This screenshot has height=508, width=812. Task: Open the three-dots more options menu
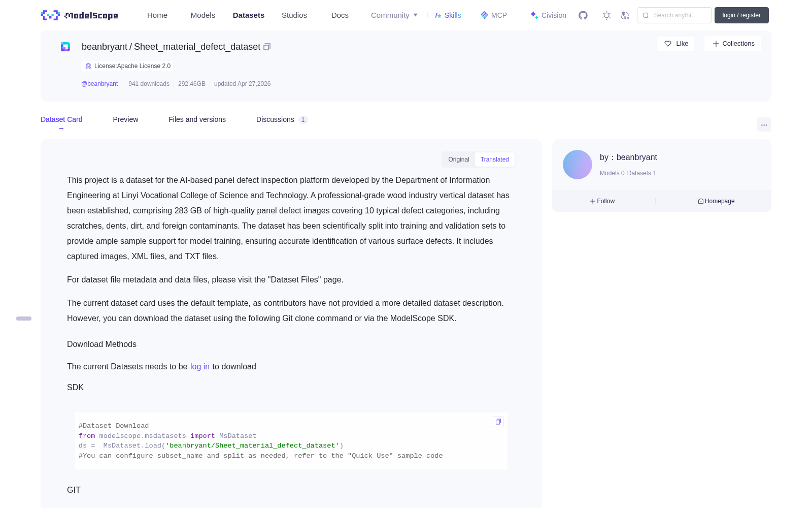pyautogui.click(x=764, y=124)
